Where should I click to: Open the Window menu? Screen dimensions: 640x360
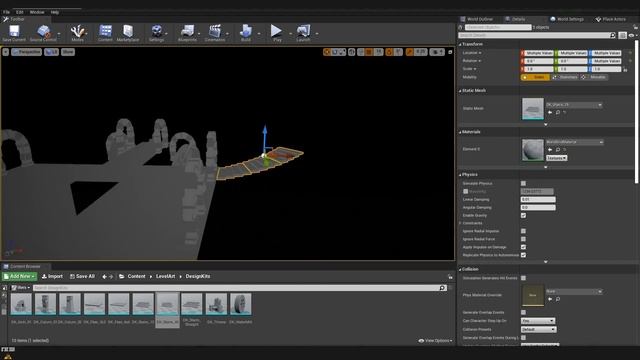click(37, 12)
